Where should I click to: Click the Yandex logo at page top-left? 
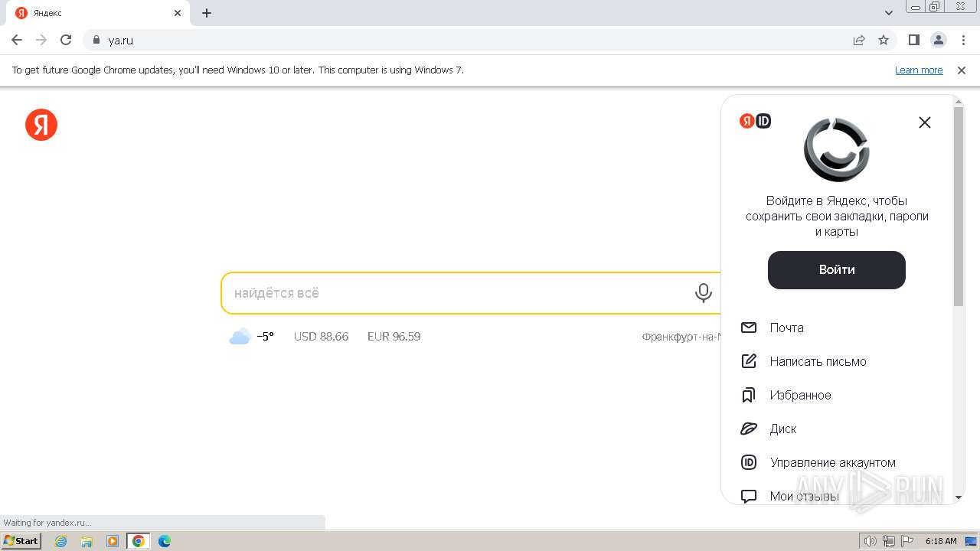pyautogui.click(x=41, y=124)
